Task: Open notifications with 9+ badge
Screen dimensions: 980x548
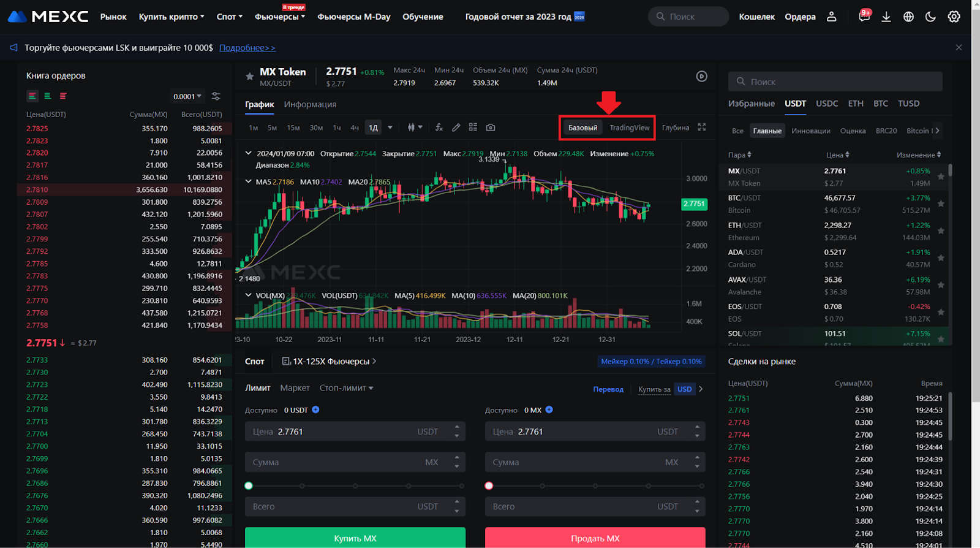Action: tap(864, 16)
